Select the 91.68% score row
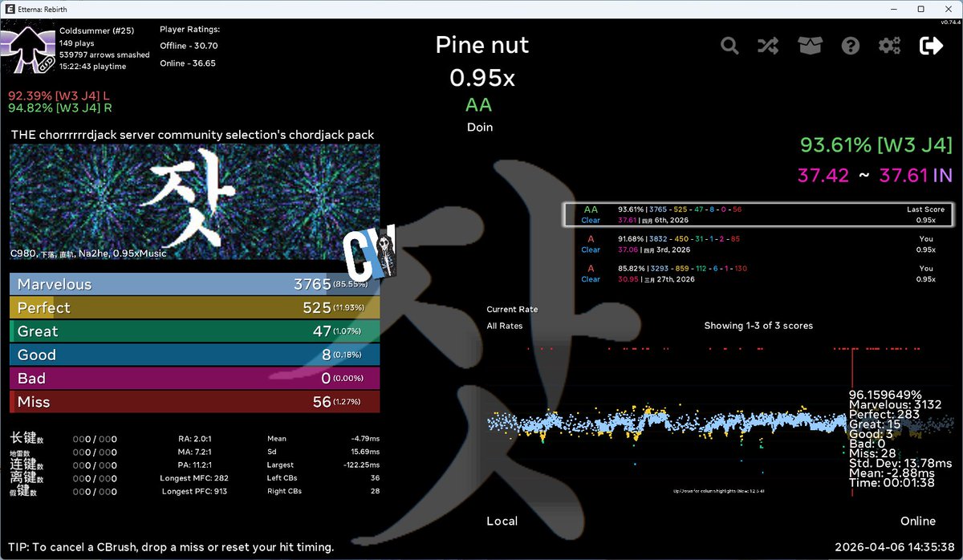 [x=757, y=244]
